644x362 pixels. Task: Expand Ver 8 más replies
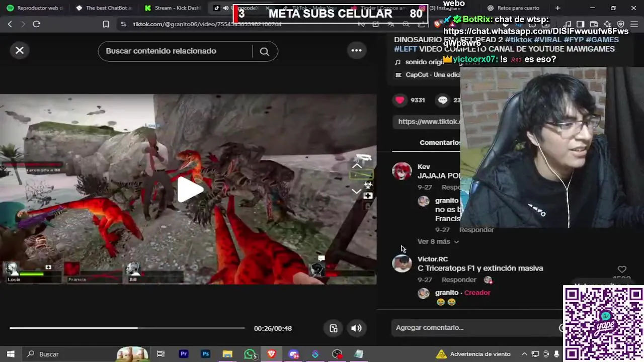pos(438,242)
